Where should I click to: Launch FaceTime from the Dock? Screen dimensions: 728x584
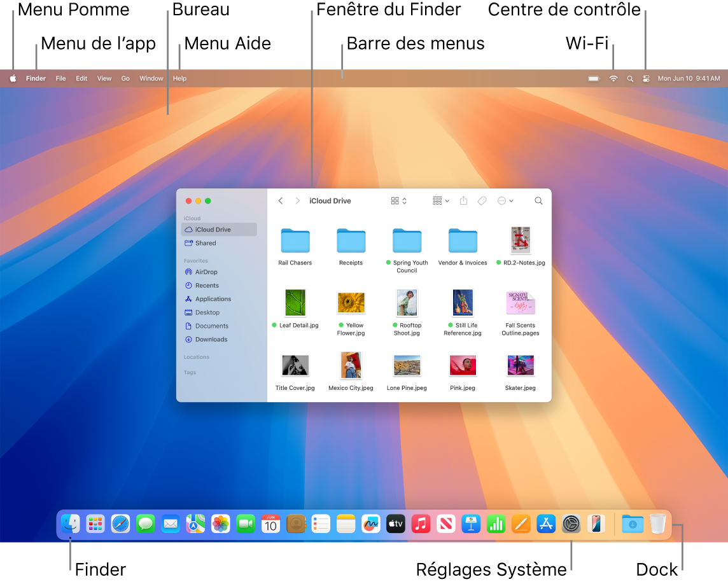(246, 524)
